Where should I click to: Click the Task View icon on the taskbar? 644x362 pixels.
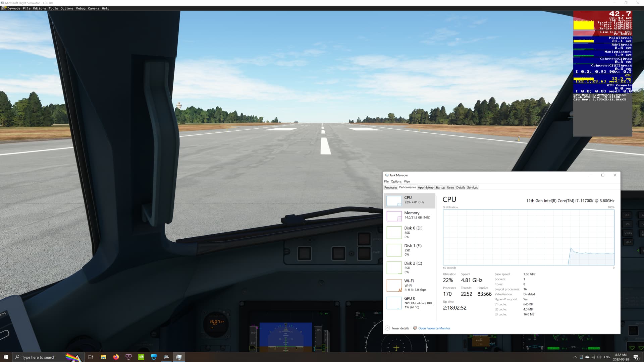(x=91, y=357)
